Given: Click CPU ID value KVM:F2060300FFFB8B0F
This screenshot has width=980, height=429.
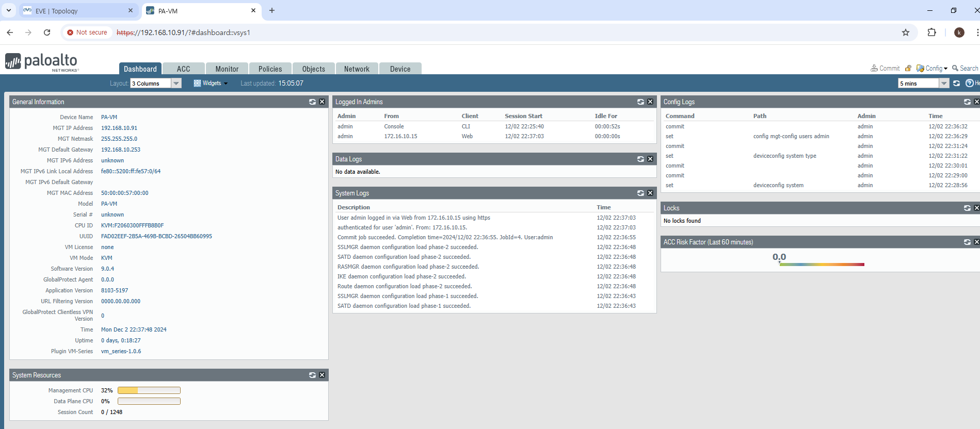Looking at the screenshot, I should [x=132, y=225].
